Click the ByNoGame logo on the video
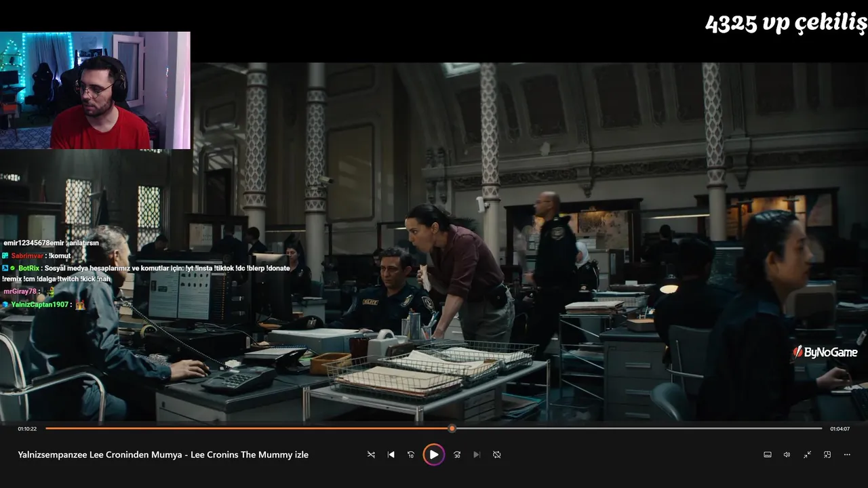 pos(825,352)
